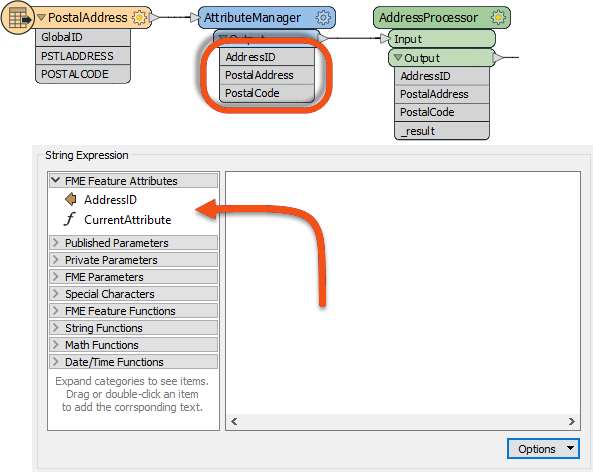Click the AttributeManager input port arrow
The height and width of the screenshot is (472, 593).
195,17
